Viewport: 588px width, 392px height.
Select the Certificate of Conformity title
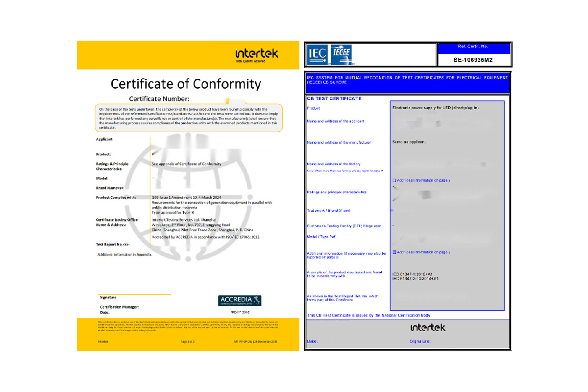tap(186, 84)
